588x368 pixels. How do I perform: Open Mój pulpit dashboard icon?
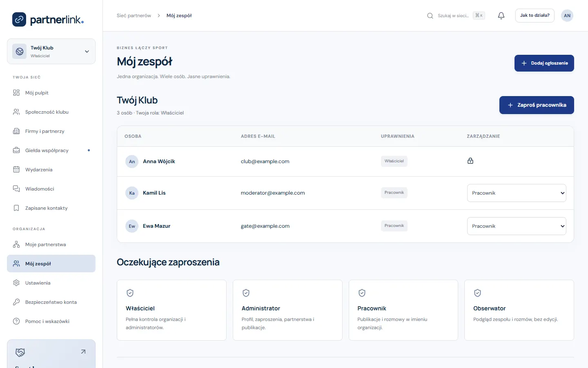coord(16,93)
